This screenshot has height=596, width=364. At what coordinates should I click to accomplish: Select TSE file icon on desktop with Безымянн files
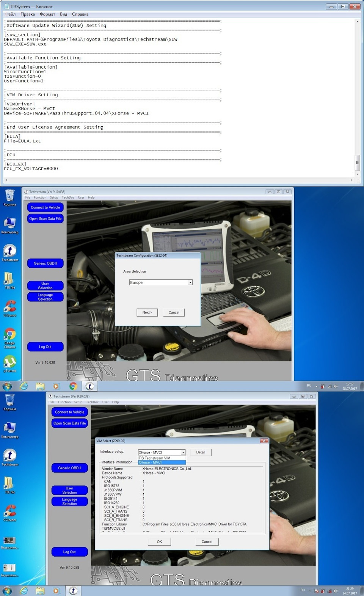coord(10,485)
